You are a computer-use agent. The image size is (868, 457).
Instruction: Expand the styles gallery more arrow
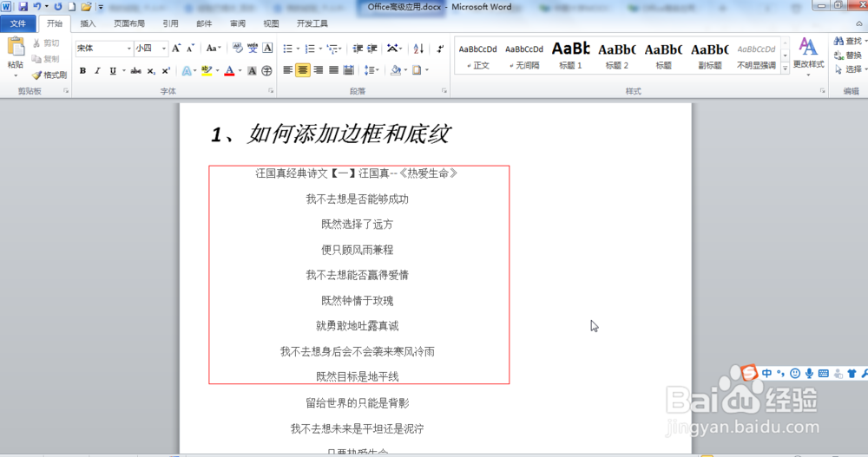[x=785, y=68]
